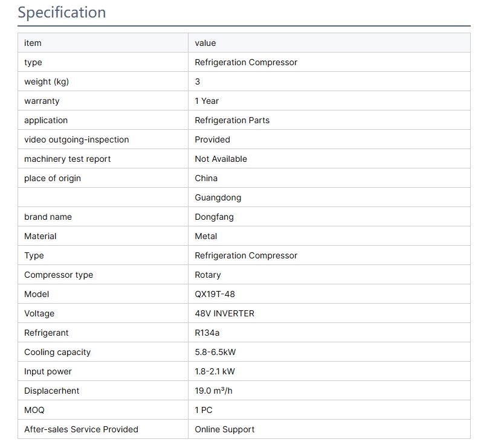Screen dimensions: 478x448
Task: Click the 'value' column header cell
Action: pos(205,43)
